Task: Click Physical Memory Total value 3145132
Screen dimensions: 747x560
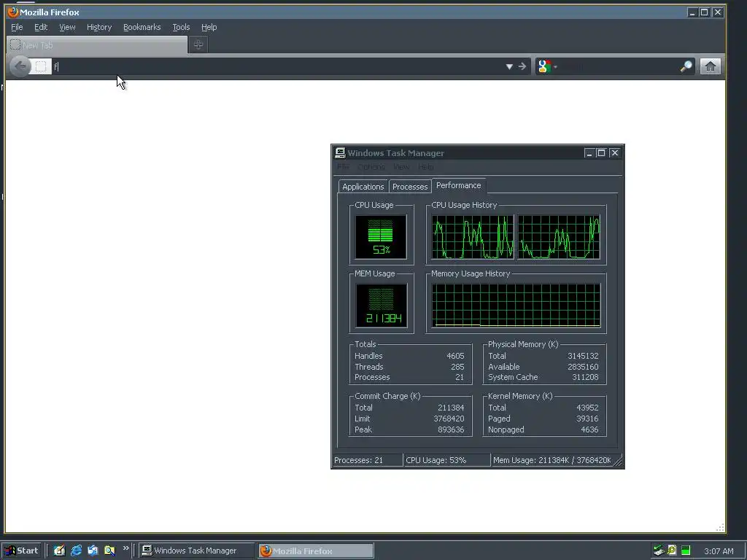Action: pos(583,356)
